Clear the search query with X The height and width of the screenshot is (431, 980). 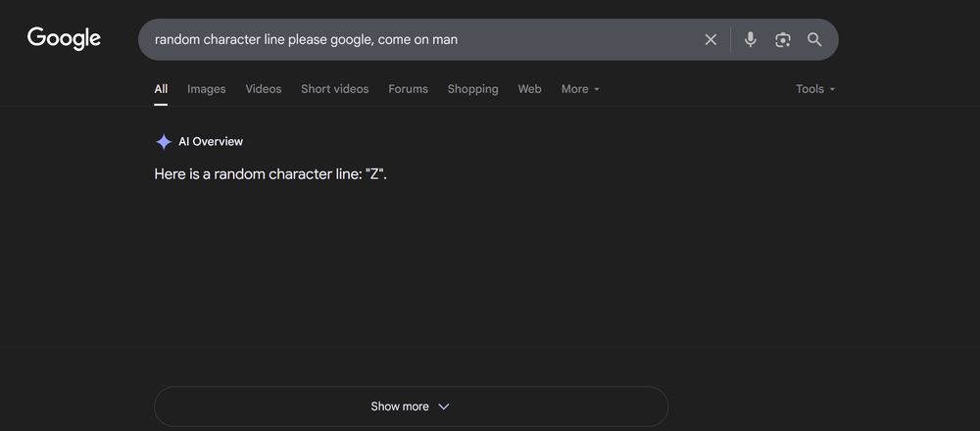pyautogui.click(x=710, y=39)
